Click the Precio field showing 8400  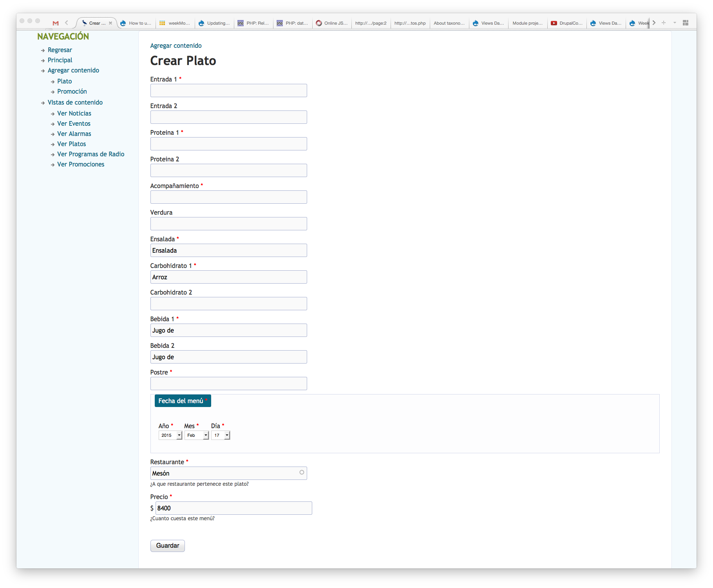(x=234, y=508)
